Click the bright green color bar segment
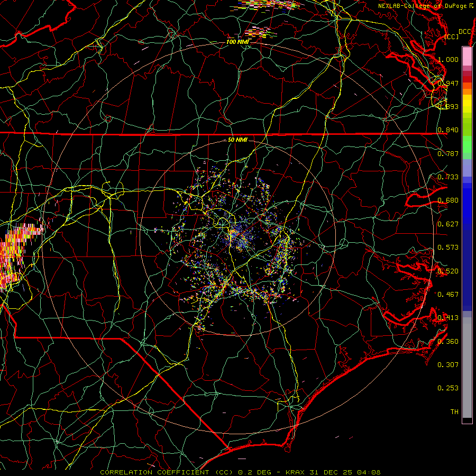The height and width of the screenshot is (476, 476). (x=467, y=145)
